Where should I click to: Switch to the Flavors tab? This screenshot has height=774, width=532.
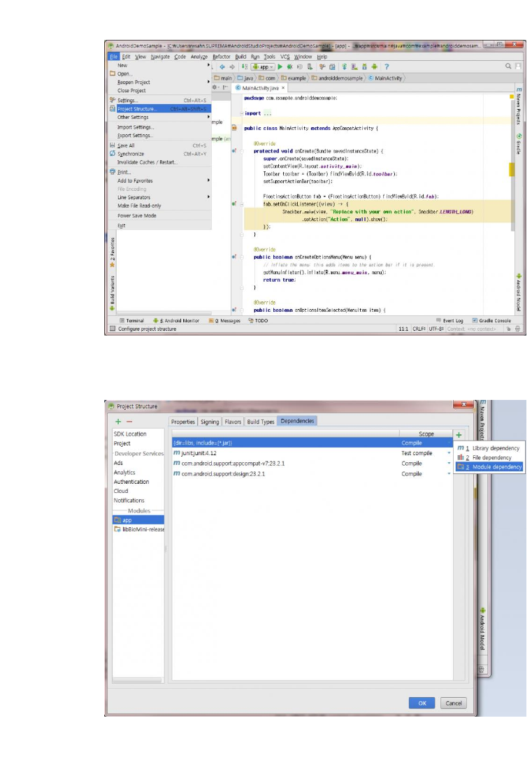pos(233,422)
